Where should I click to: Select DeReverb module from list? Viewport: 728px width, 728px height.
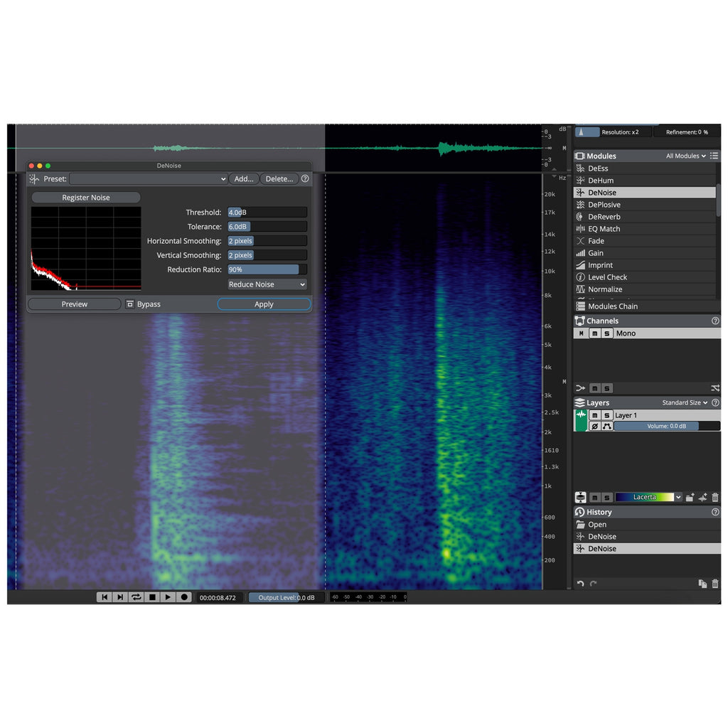(644, 216)
